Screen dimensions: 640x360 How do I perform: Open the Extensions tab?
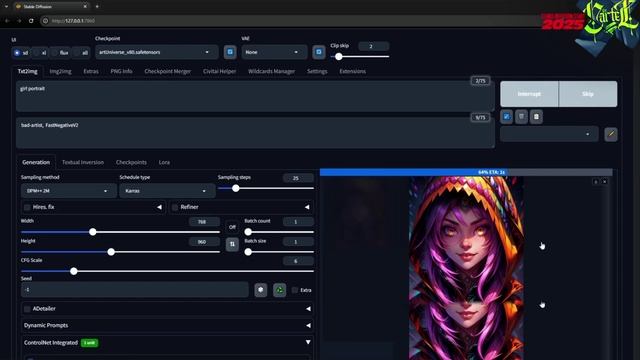pyautogui.click(x=353, y=71)
